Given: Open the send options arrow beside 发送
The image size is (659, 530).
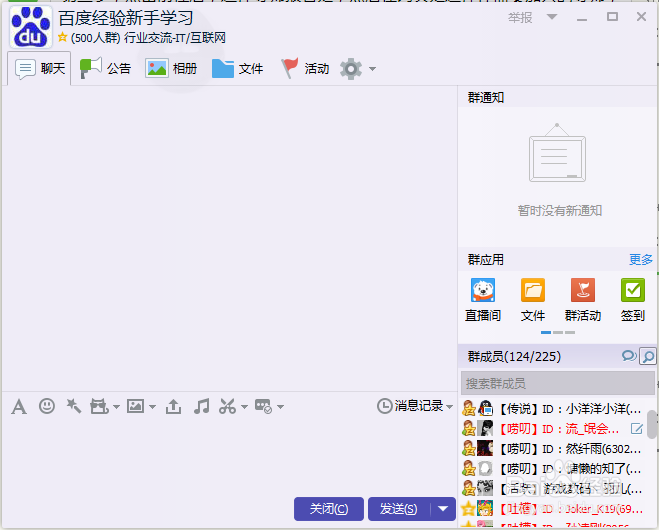Looking at the screenshot, I should (x=443, y=509).
